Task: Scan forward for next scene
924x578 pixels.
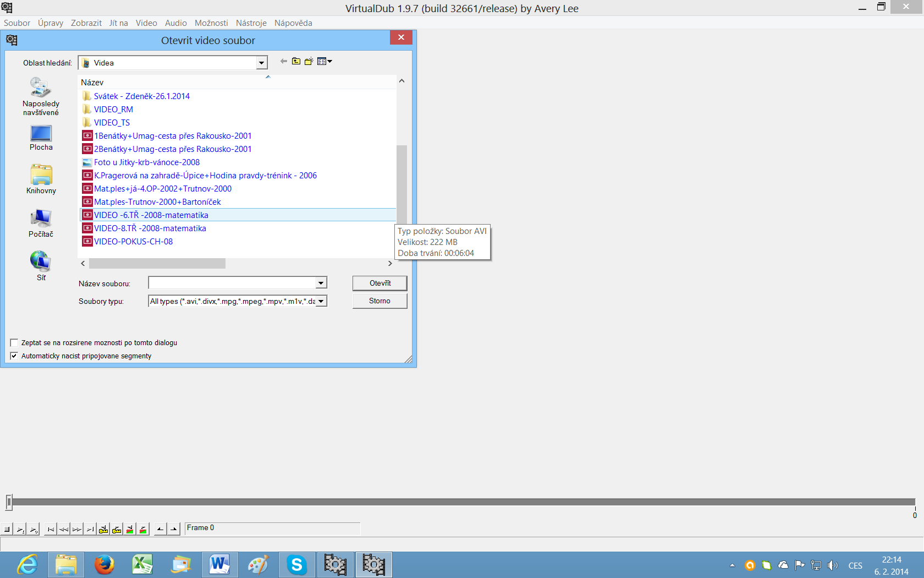Action: (x=143, y=530)
